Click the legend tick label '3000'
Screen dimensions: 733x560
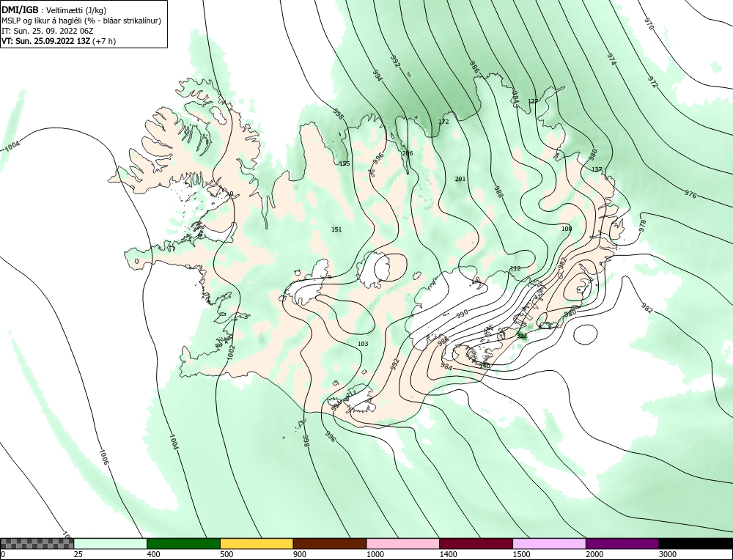pos(668,554)
